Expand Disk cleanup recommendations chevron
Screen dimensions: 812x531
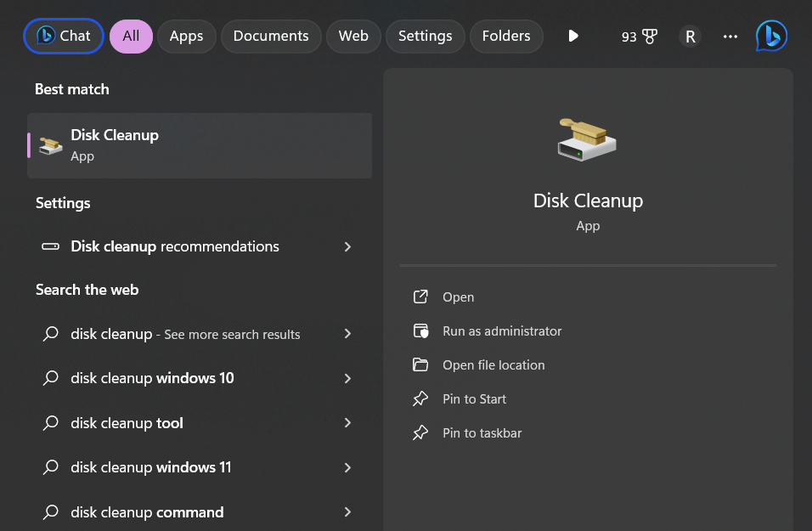pos(347,246)
